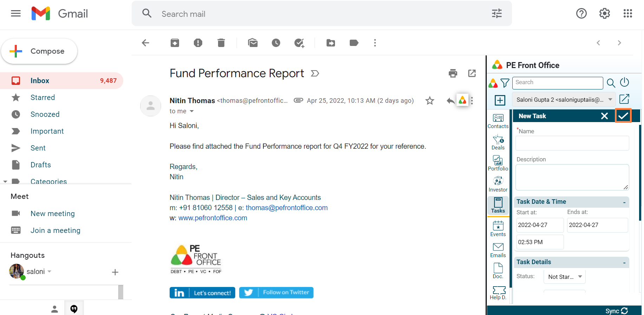Open the Events calendar icon
The width and height of the screenshot is (644, 315).
click(498, 229)
